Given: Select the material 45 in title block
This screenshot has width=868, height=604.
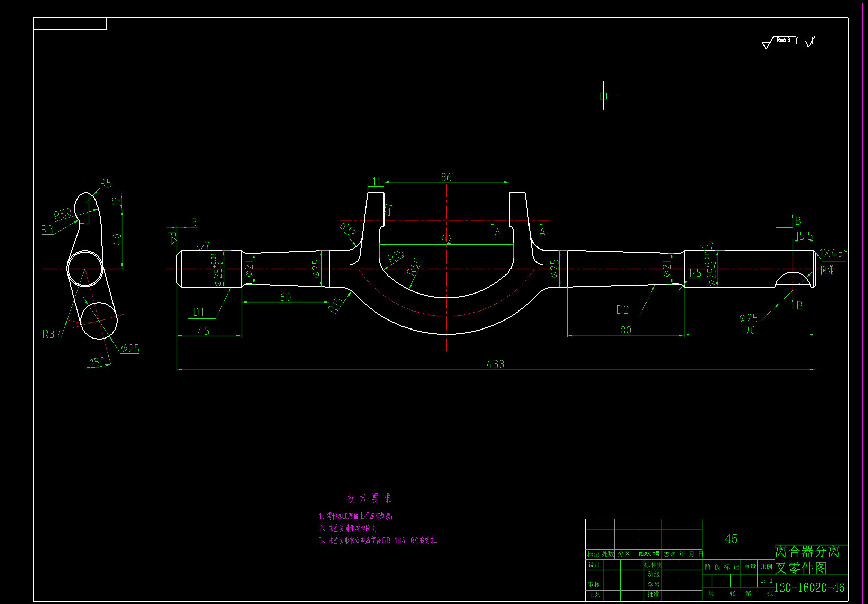Looking at the screenshot, I should click(x=731, y=539).
